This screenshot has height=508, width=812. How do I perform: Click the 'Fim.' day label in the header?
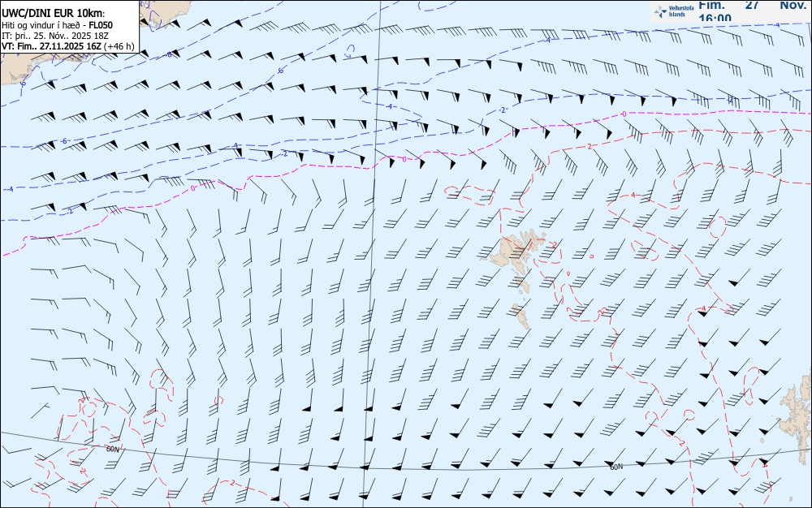coord(711,5)
